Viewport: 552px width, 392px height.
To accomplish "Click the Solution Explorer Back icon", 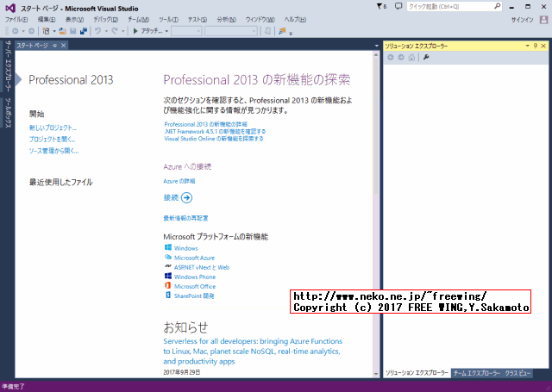I will click(x=391, y=58).
